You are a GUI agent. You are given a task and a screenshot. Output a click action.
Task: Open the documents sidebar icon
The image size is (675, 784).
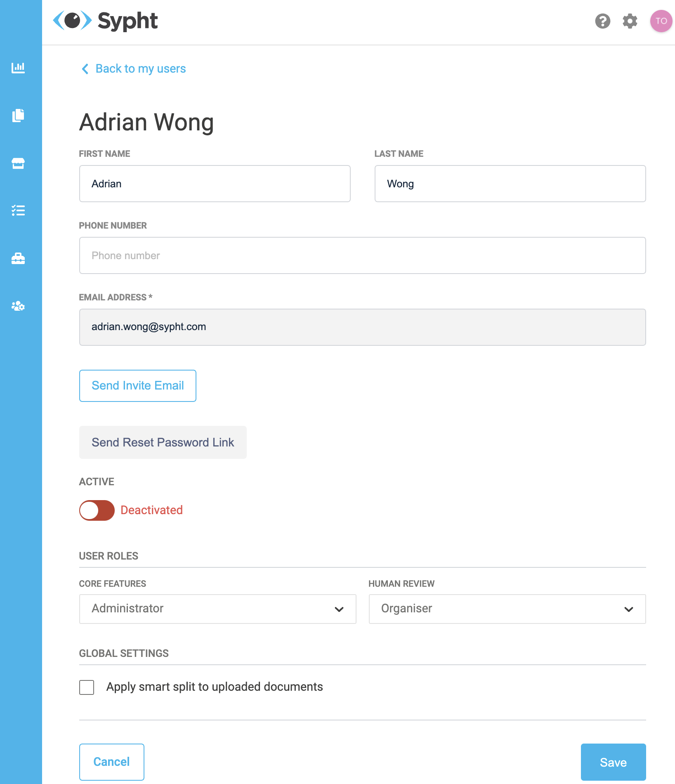(18, 116)
